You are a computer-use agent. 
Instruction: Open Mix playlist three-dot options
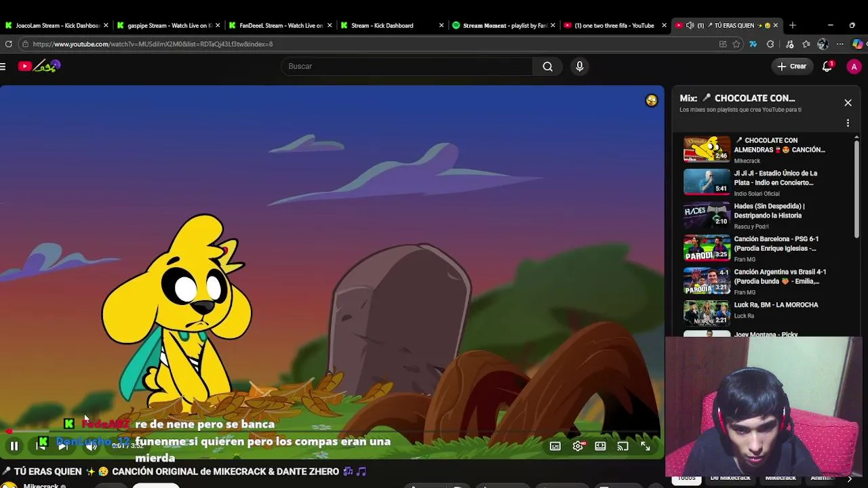point(848,123)
